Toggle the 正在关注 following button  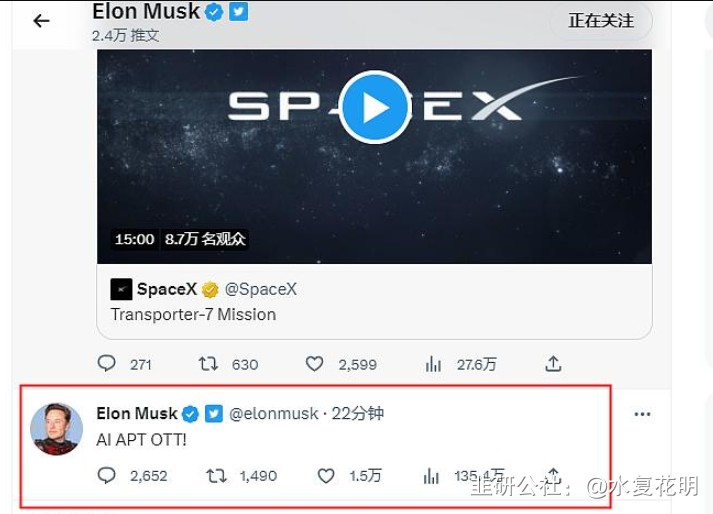[x=601, y=21]
